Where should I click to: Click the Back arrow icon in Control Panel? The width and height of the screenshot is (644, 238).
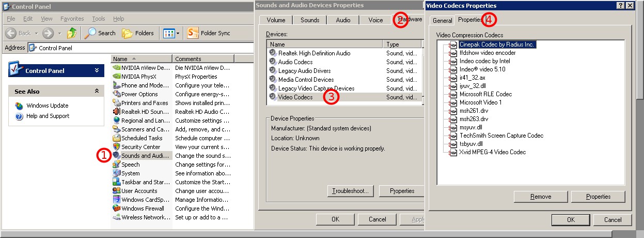(x=11, y=33)
